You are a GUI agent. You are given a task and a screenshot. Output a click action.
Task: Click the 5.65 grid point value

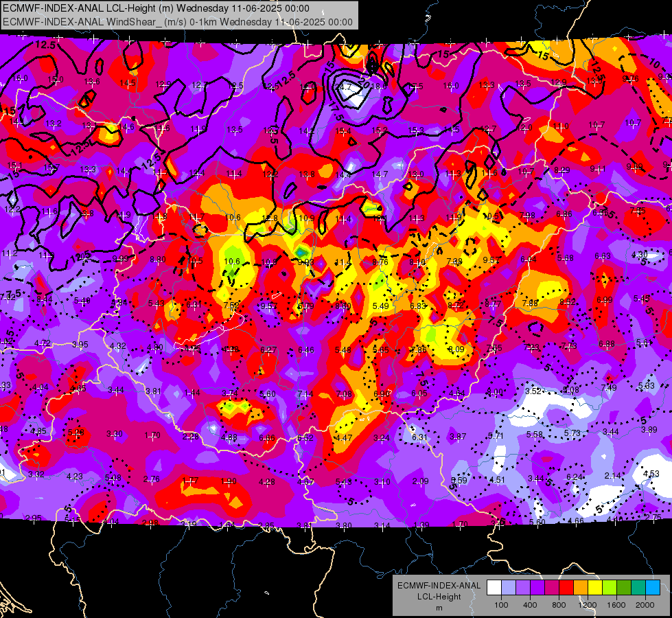click(x=380, y=350)
